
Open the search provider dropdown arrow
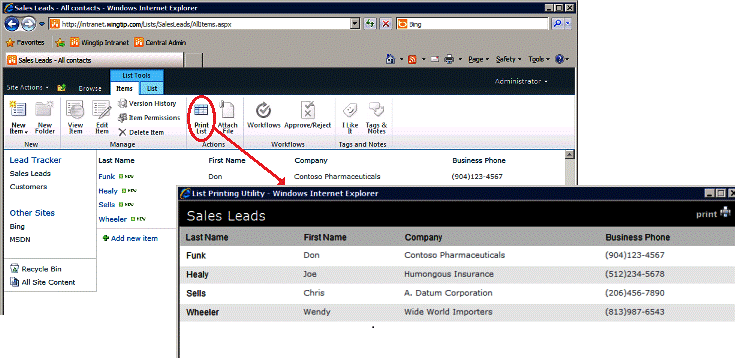(569, 24)
